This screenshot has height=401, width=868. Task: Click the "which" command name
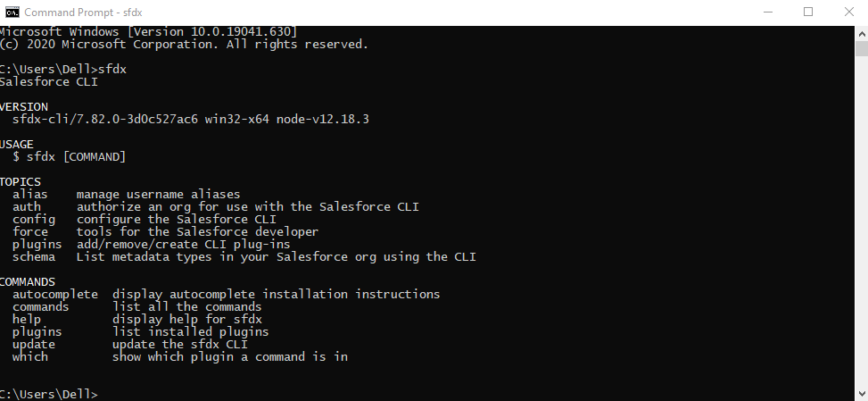click(x=30, y=356)
